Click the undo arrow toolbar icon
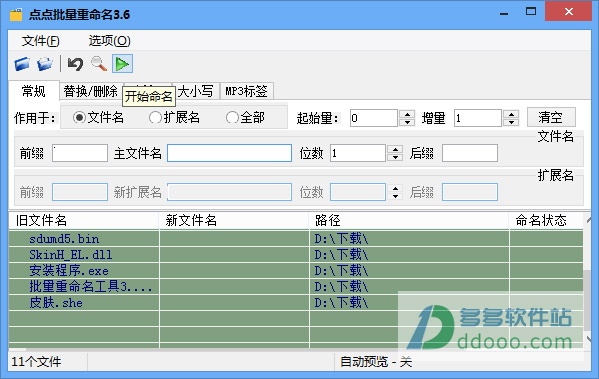 [75, 64]
